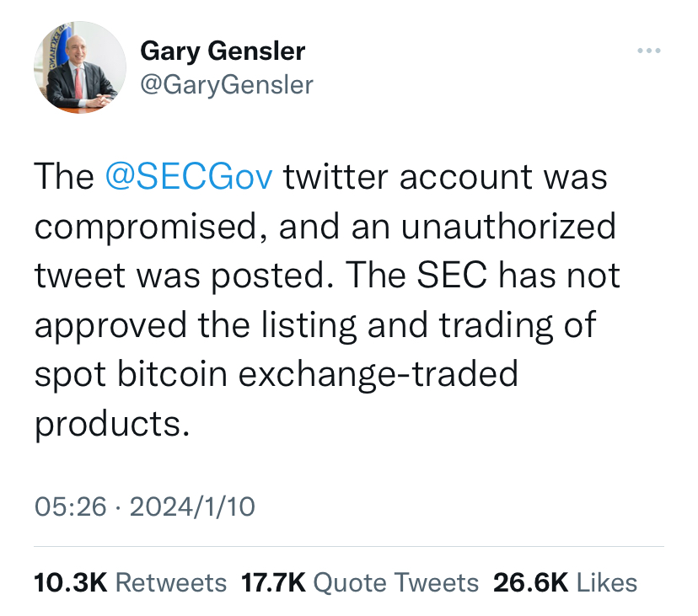
Task: Click Gary Gensler's profile avatar
Action: coord(80,67)
